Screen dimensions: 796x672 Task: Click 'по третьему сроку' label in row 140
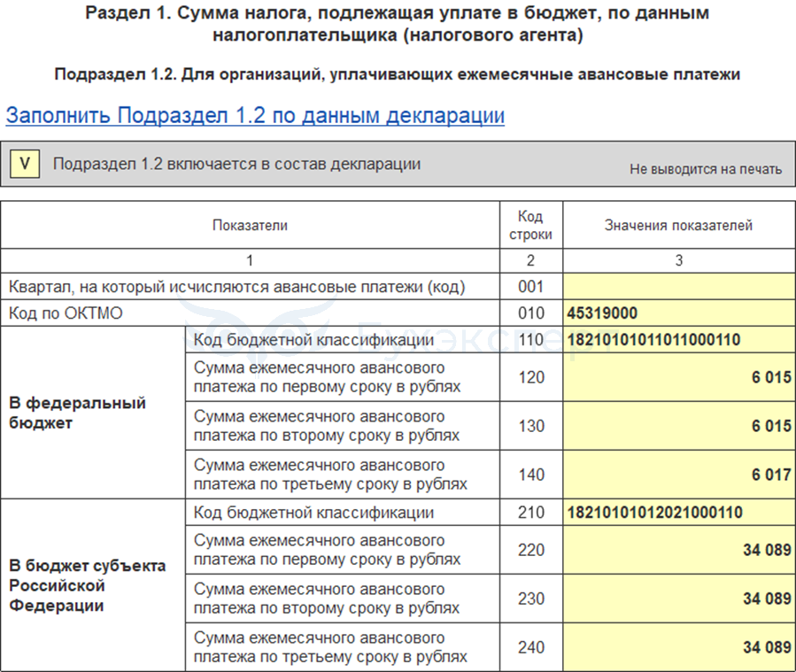pyautogui.click(x=330, y=475)
